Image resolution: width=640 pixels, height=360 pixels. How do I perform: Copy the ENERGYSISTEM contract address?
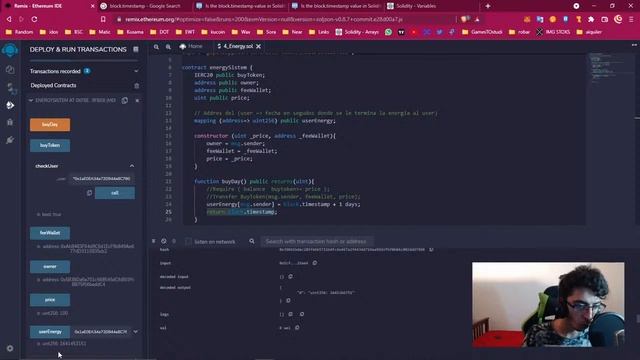coord(125,100)
